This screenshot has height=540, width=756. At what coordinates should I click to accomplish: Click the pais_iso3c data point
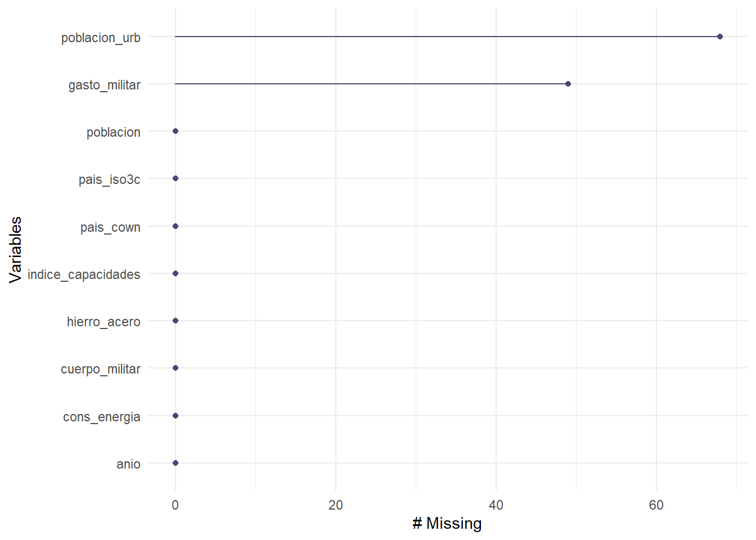click(175, 178)
